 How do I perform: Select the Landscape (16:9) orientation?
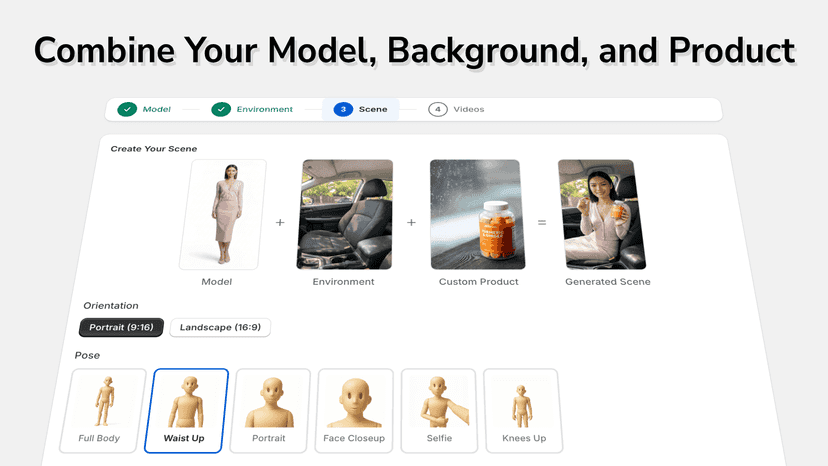point(220,328)
